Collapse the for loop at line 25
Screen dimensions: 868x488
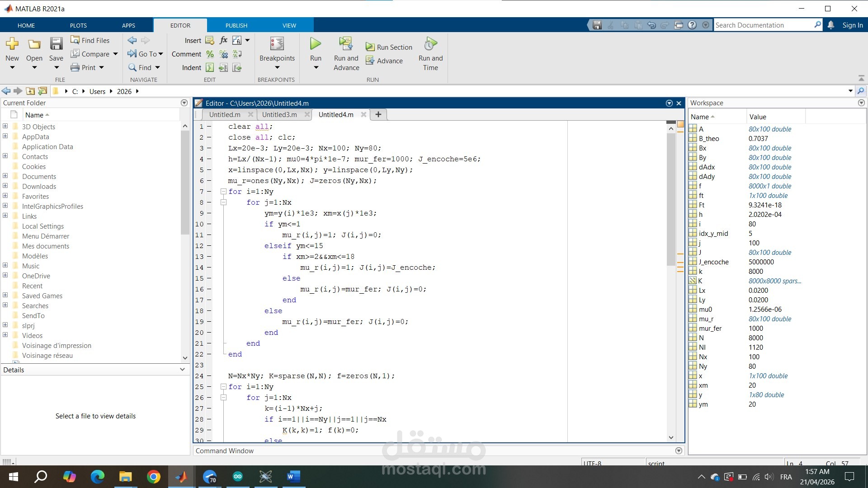(223, 387)
